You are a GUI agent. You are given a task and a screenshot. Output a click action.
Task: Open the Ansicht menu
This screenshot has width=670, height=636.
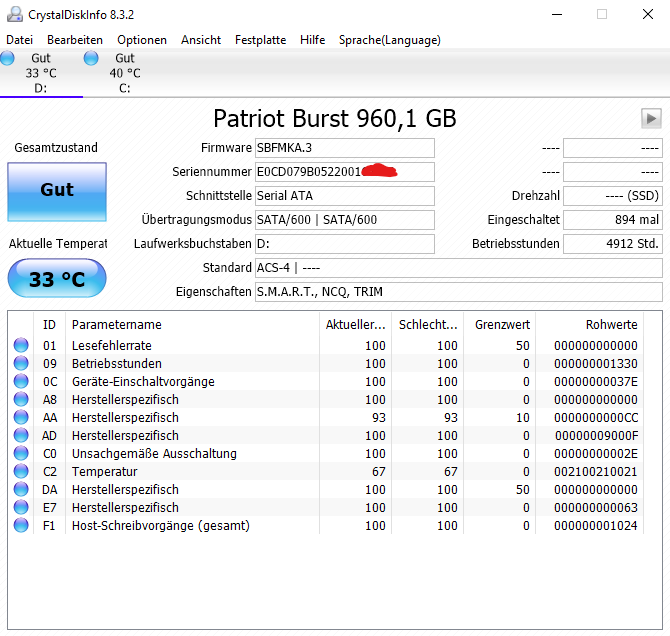pos(201,40)
